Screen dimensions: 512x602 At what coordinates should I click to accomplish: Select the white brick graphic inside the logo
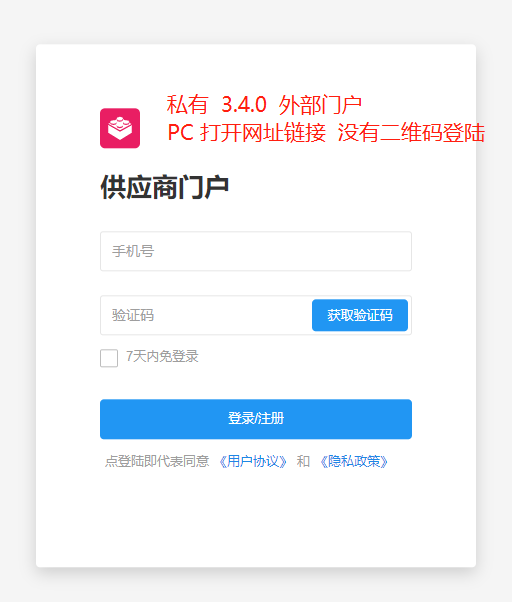pos(120,128)
